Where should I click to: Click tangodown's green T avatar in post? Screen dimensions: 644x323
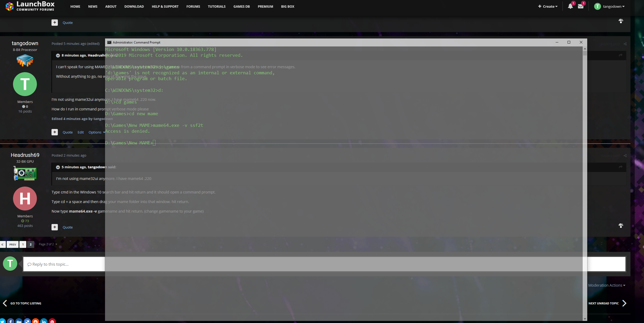click(25, 84)
